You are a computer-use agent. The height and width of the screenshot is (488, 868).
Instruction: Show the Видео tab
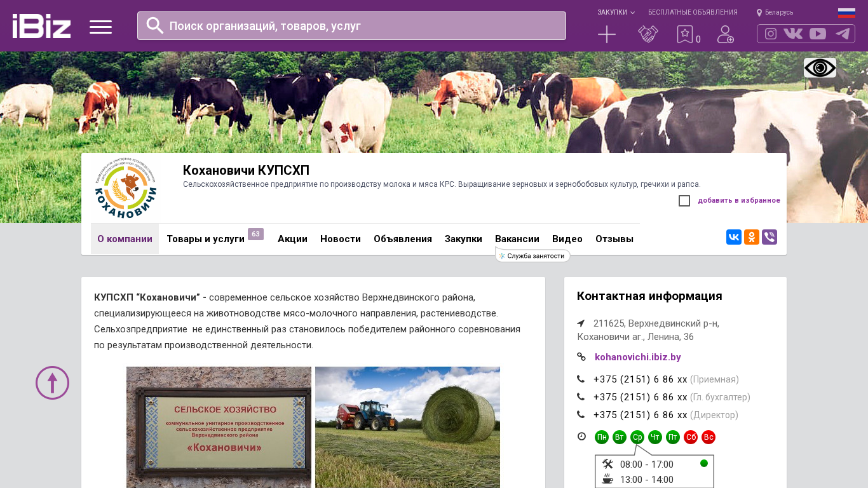[567, 239]
